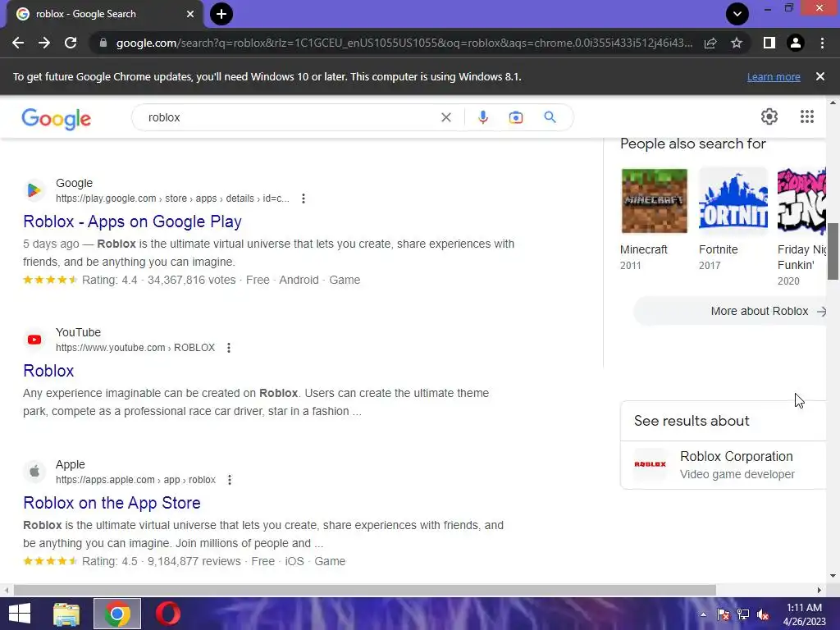Select Friday Night Funkin' thumbnail

coord(801,201)
